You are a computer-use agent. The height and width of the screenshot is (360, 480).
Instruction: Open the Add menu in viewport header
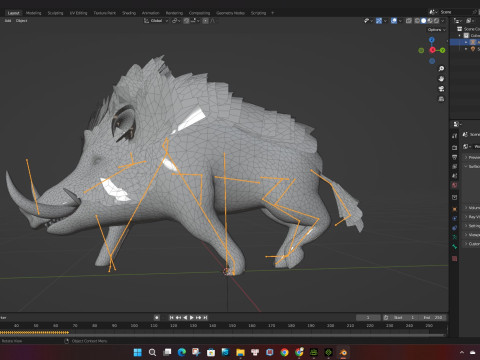[x=8, y=21]
